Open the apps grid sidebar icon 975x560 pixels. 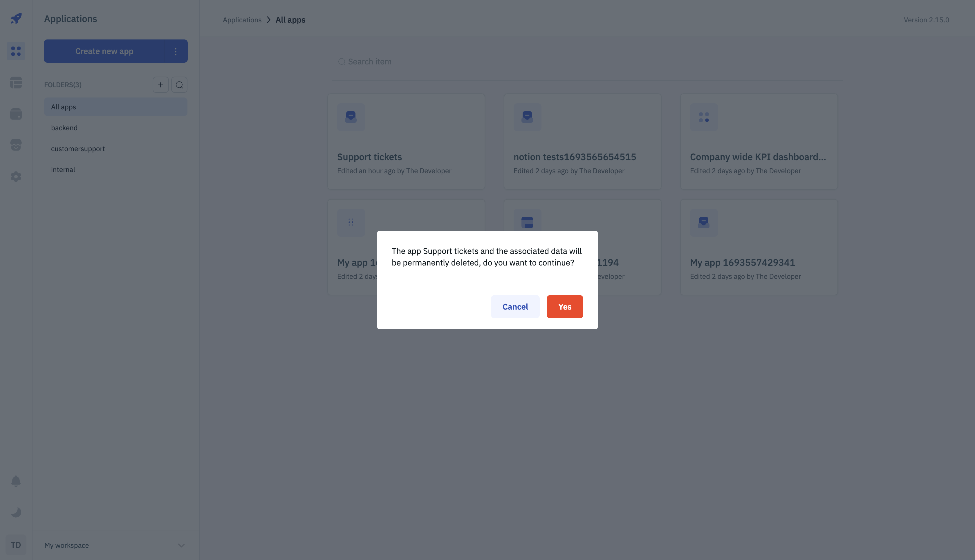[16, 51]
